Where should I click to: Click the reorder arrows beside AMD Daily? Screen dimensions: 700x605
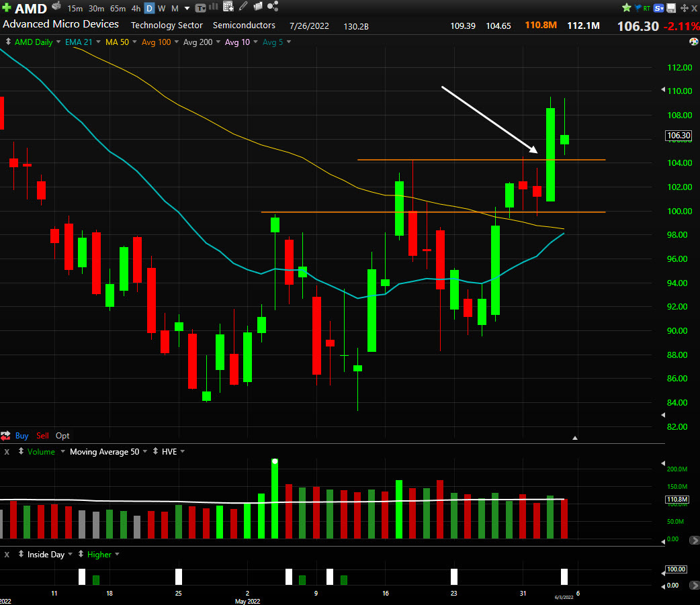tap(8, 42)
